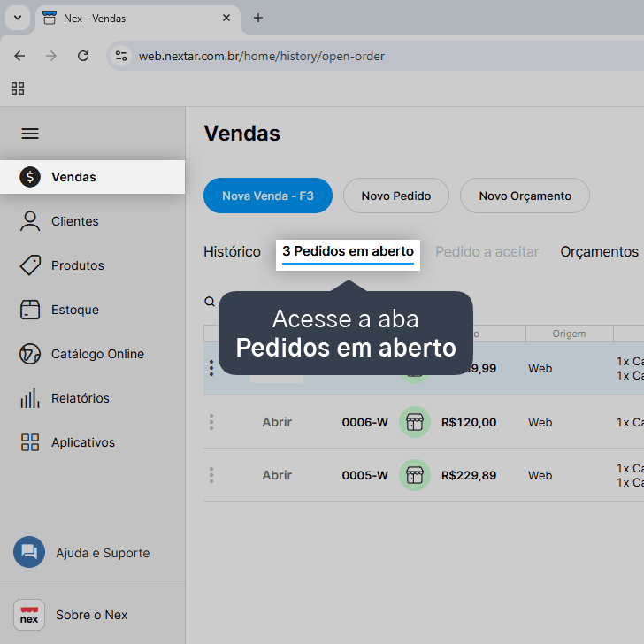Open Relatórios via its bar chart icon
This screenshot has width=644, height=644.
30,398
